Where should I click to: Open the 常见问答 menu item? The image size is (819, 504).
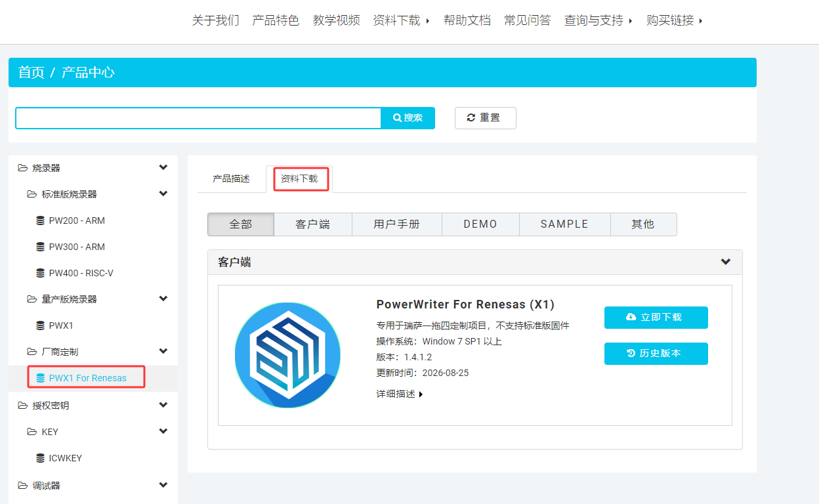pyautogui.click(x=528, y=20)
